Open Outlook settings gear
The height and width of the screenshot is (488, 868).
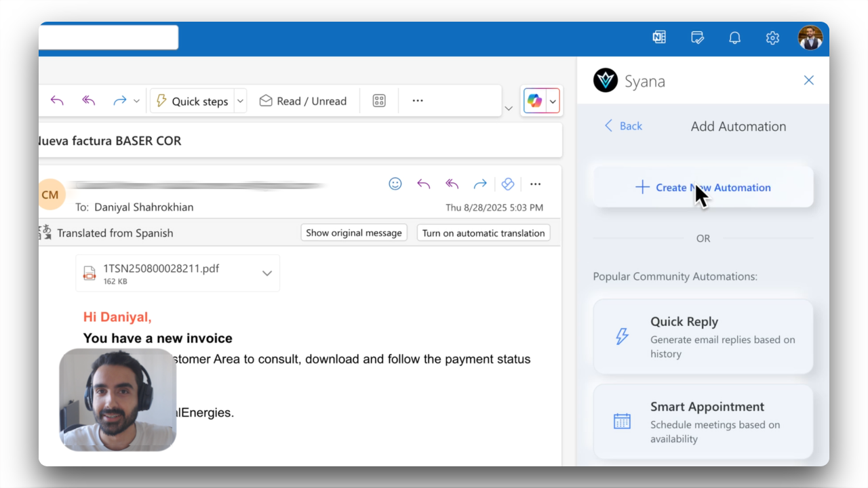772,38
